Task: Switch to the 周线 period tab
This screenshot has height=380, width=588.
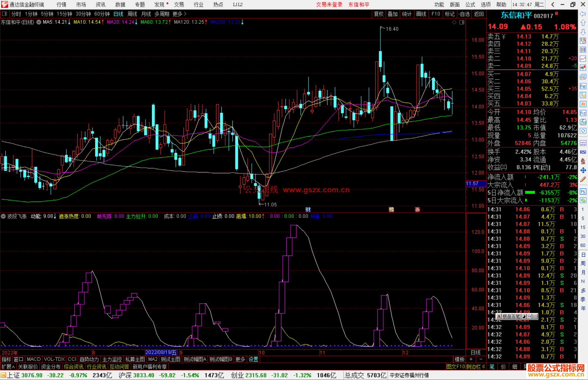Action: pos(132,14)
